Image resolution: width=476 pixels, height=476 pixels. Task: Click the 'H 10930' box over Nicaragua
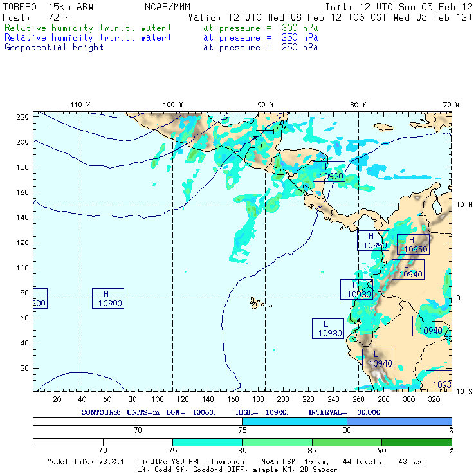coord(329,172)
